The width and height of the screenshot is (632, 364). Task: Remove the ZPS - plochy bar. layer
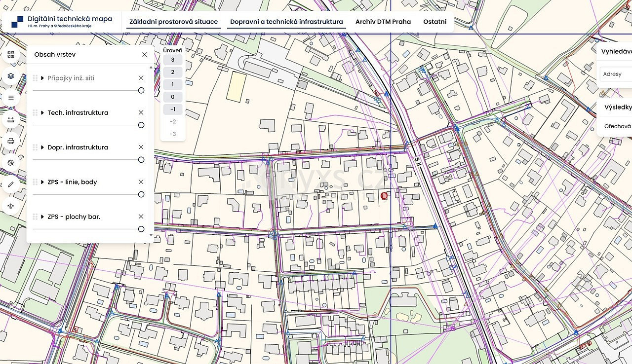tap(141, 217)
